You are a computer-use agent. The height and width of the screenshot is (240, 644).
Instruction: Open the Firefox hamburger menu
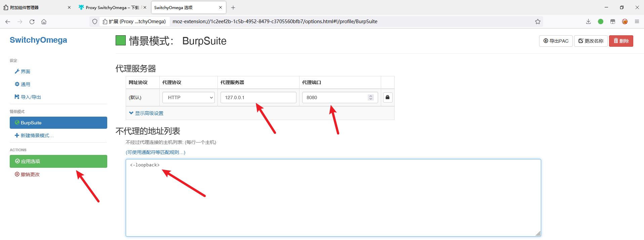click(x=637, y=22)
